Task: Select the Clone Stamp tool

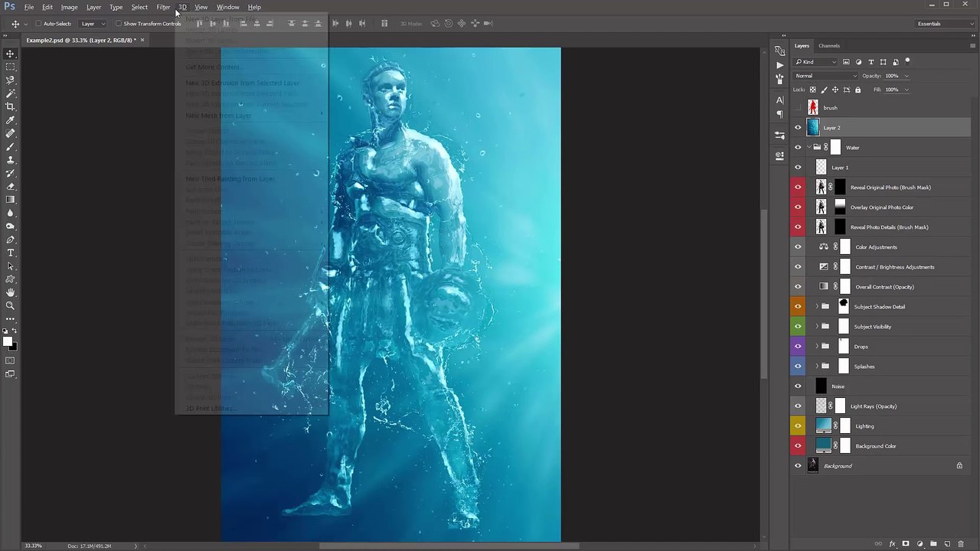Action: (x=11, y=160)
